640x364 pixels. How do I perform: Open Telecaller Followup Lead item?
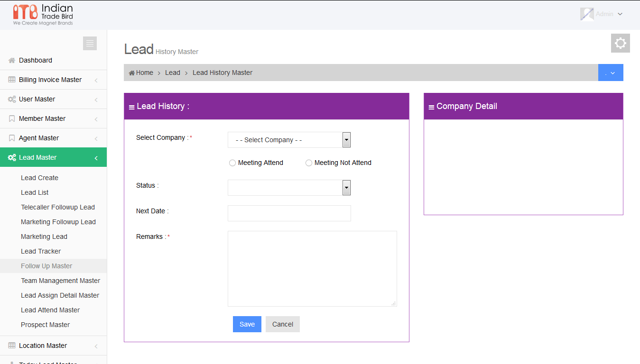click(x=58, y=207)
